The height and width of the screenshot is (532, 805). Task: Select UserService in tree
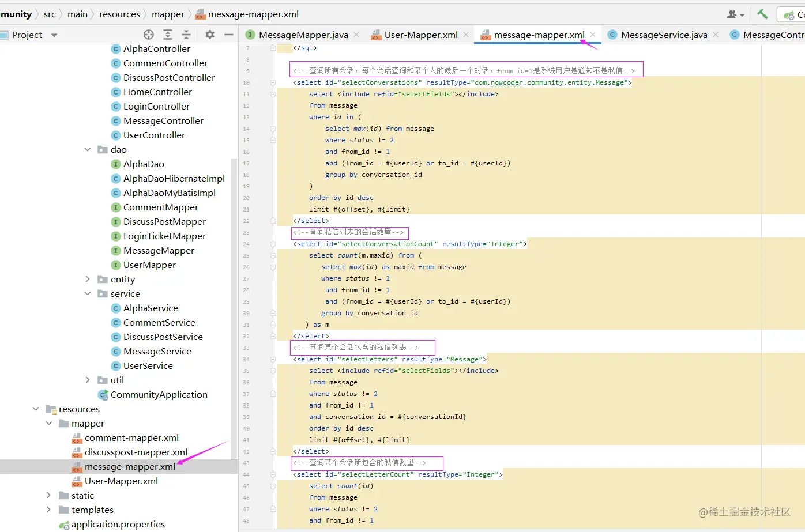[148, 366]
